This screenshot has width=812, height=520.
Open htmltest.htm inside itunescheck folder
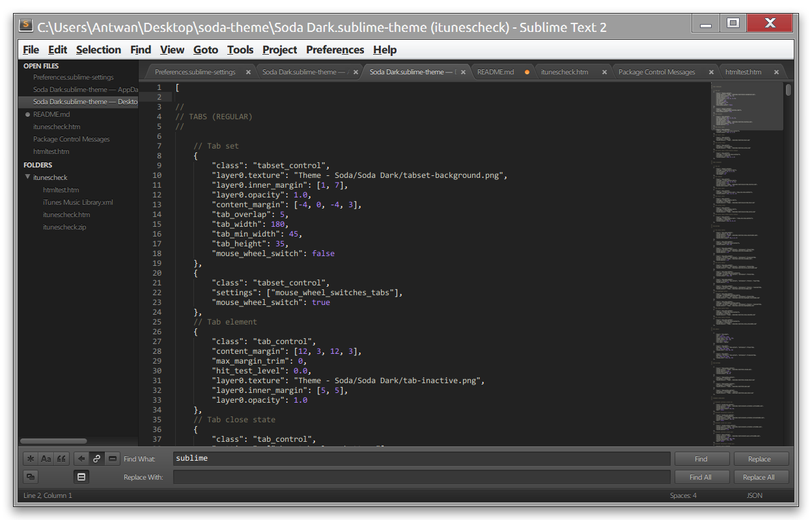pos(61,190)
